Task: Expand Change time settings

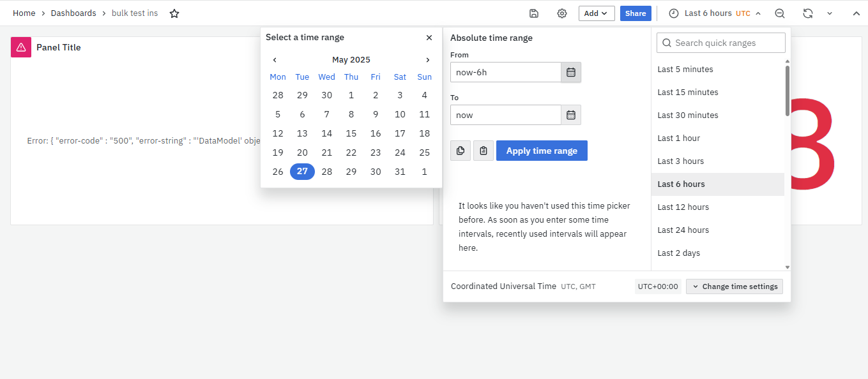Action: 735,286
